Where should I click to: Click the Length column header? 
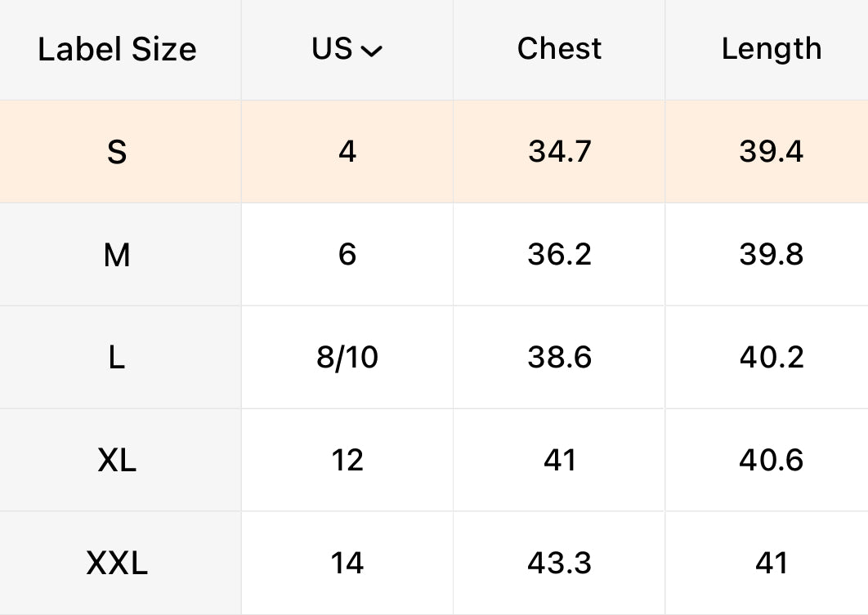pos(771,49)
